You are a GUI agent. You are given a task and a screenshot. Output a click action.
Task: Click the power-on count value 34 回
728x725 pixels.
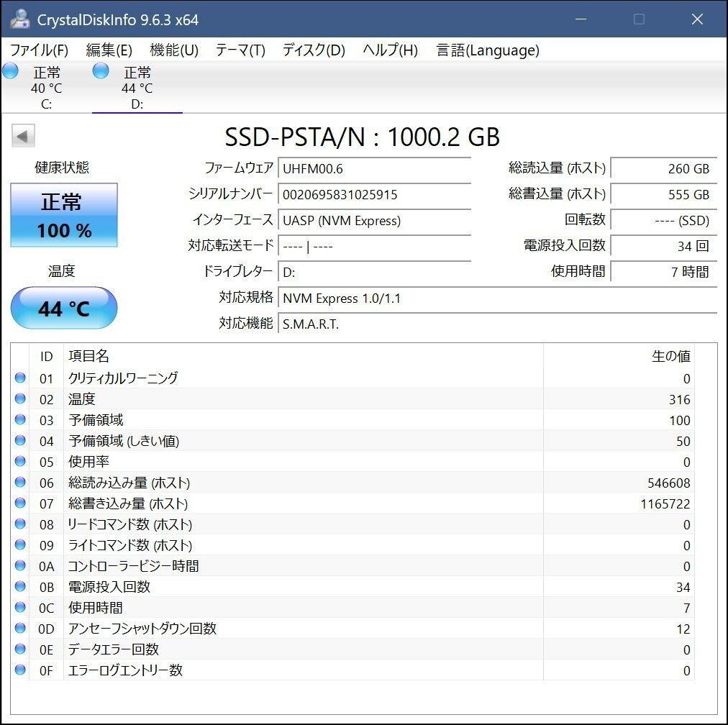pos(664,246)
